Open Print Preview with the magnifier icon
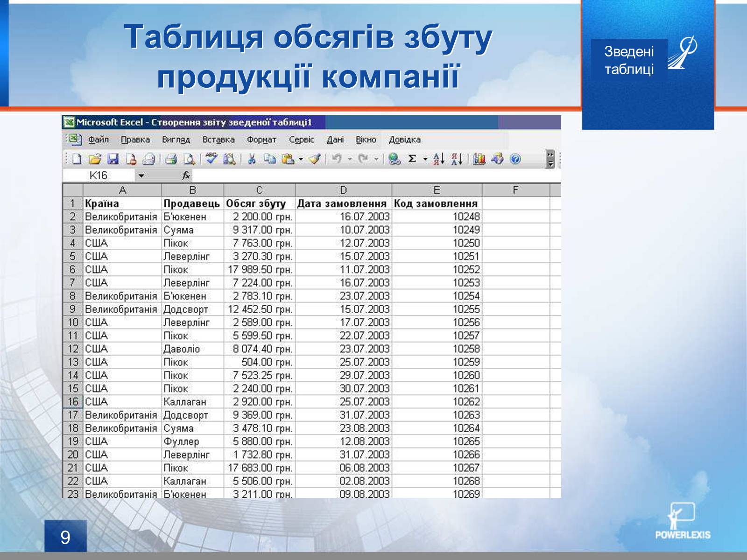Viewport: 747px width, 560px height. click(189, 160)
